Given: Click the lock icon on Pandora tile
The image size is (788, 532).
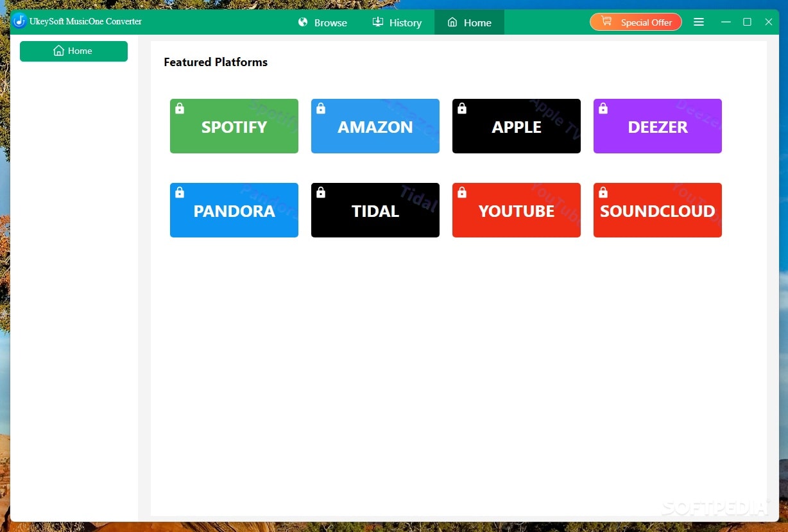Looking at the screenshot, I should (x=180, y=193).
